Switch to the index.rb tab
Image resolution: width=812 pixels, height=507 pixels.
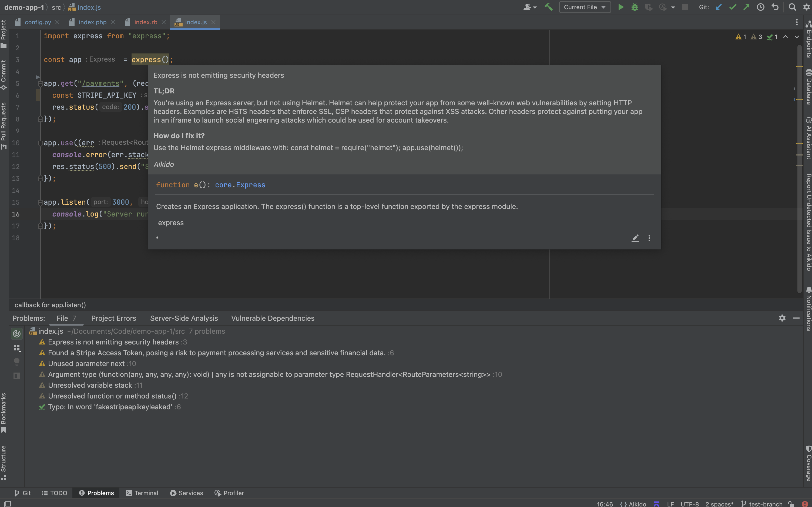(x=146, y=22)
